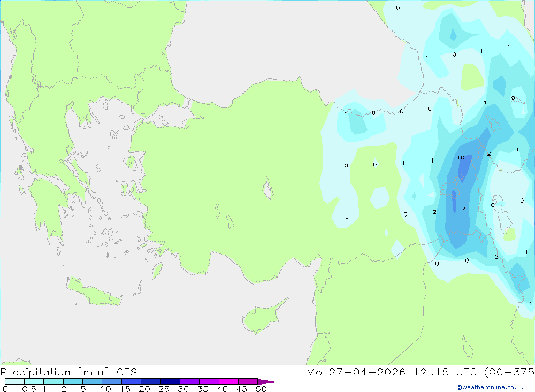Click the "45" legend scale label
This screenshot has width=535, height=392.
pyautogui.click(x=242, y=389)
